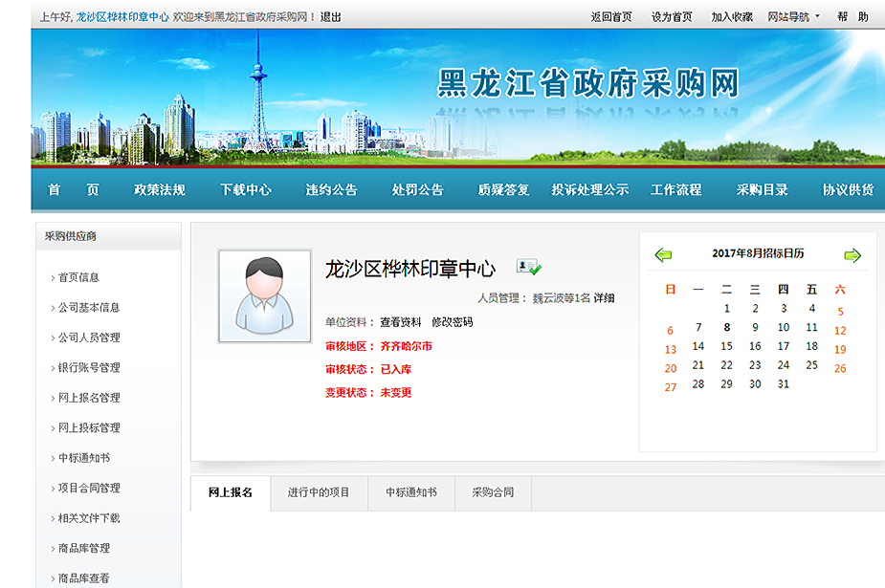Image resolution: width=885 pixels, height=588 pixels.
Task: Click the verified ID card icon beside company name
Action: point(528,267)
